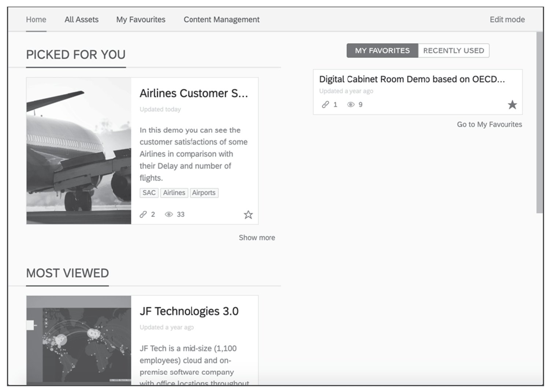Open the airplane thumbnail on Airlines card
550x392 pixels.
[79, 150]
